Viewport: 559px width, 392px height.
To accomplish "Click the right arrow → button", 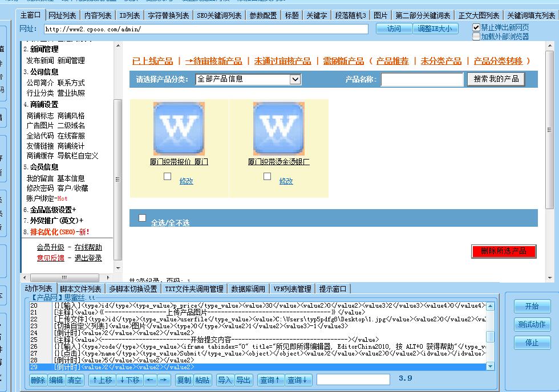I will pyautogui.click(x=163, y=380).
